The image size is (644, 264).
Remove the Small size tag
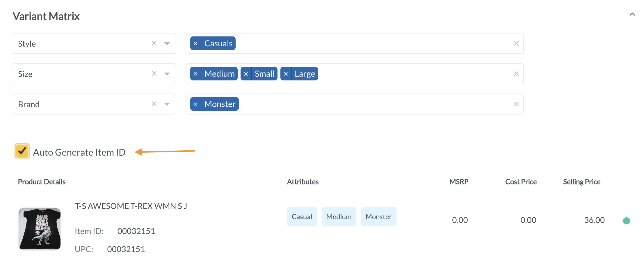point(246,74)
